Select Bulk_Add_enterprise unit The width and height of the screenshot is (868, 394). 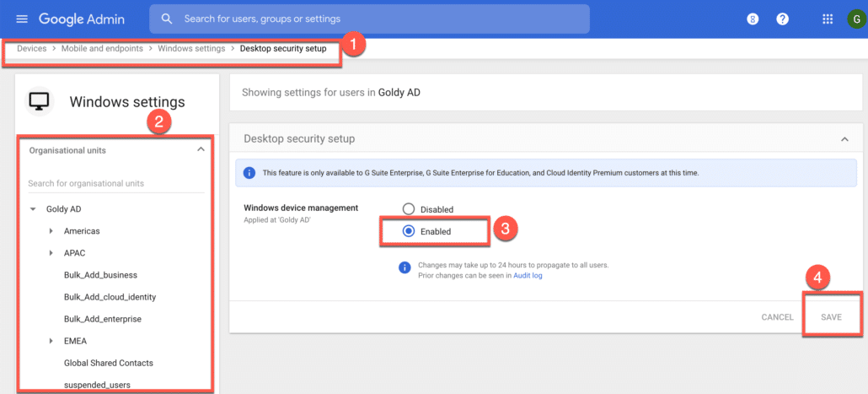coord(103,319)
